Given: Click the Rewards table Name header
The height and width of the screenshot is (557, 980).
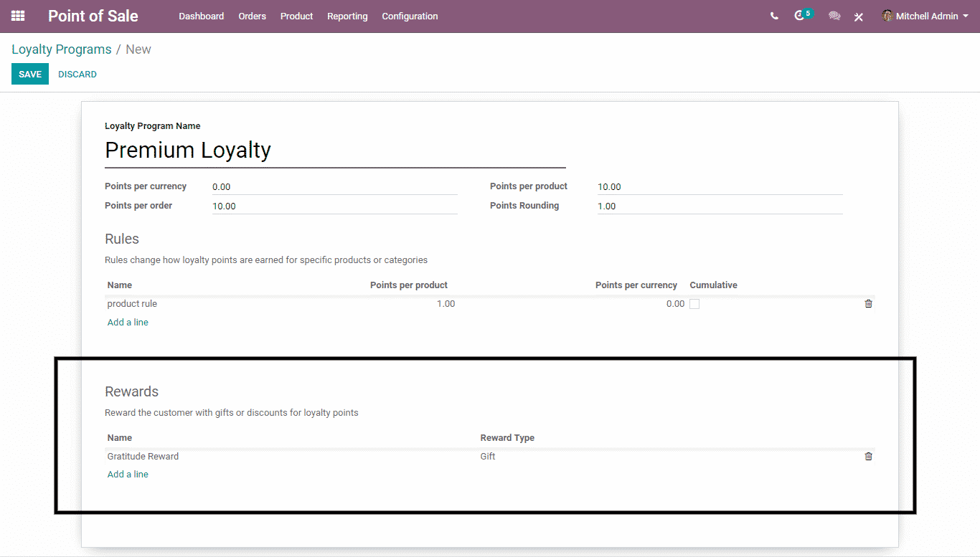Looking at the screenshot, I should (x=120, y=438).
